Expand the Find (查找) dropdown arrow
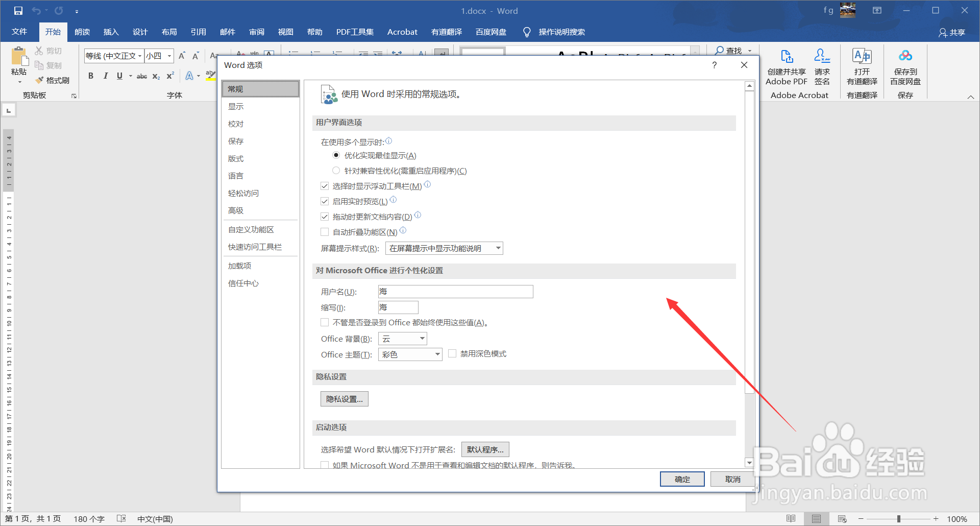The width and height of the screenshot is (980, 526). tap(750, 51)
